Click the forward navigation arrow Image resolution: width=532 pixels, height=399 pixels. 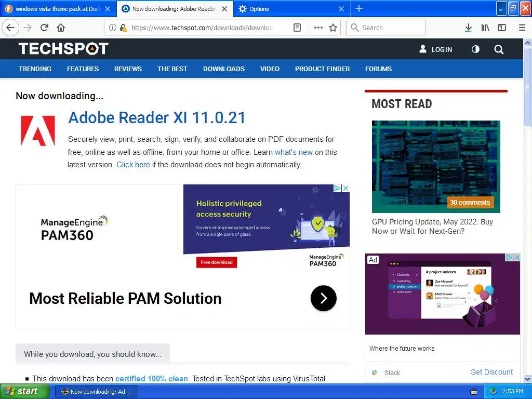point(28,28)
